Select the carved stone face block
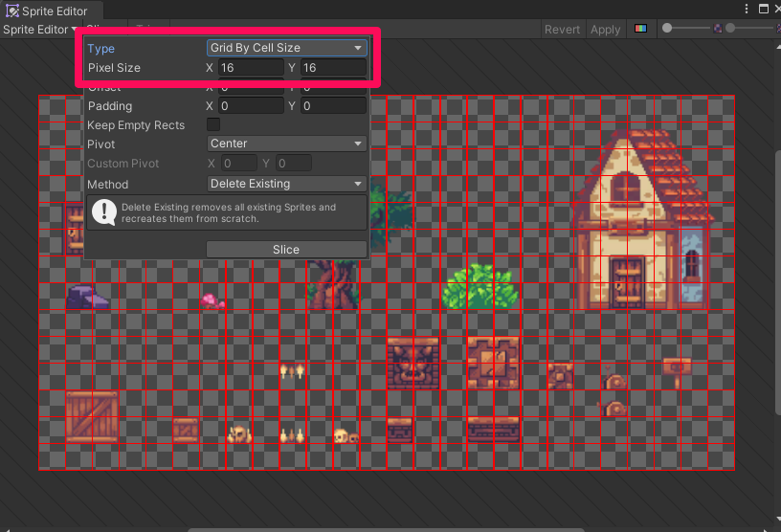Image resolution: width=781 pixels, height=532 pixels. [x=413, y=364]
